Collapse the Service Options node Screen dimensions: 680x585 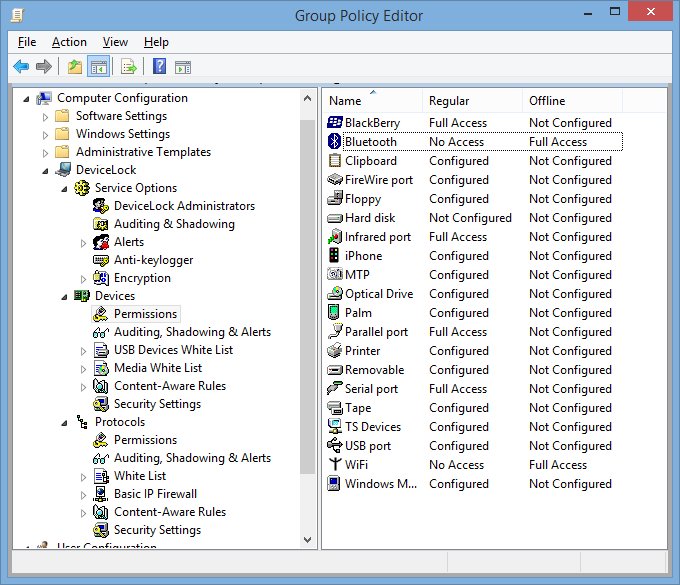[x=64, y=189]
